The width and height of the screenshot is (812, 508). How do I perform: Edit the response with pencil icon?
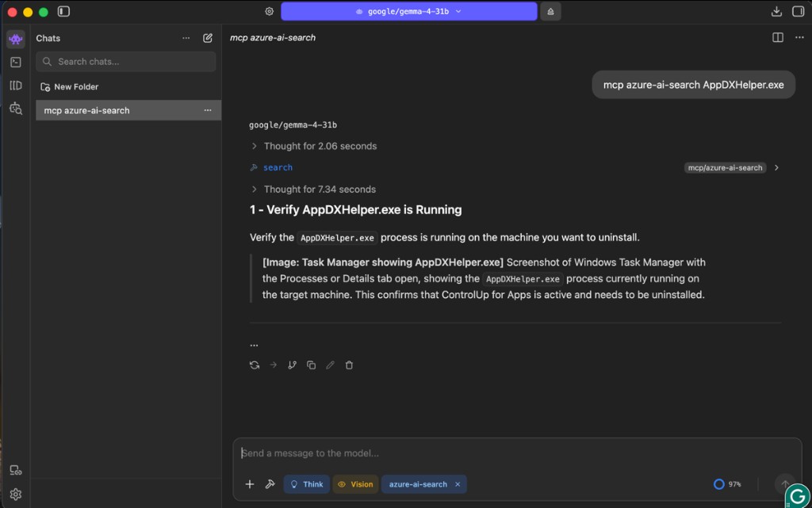tap(330, 365)
